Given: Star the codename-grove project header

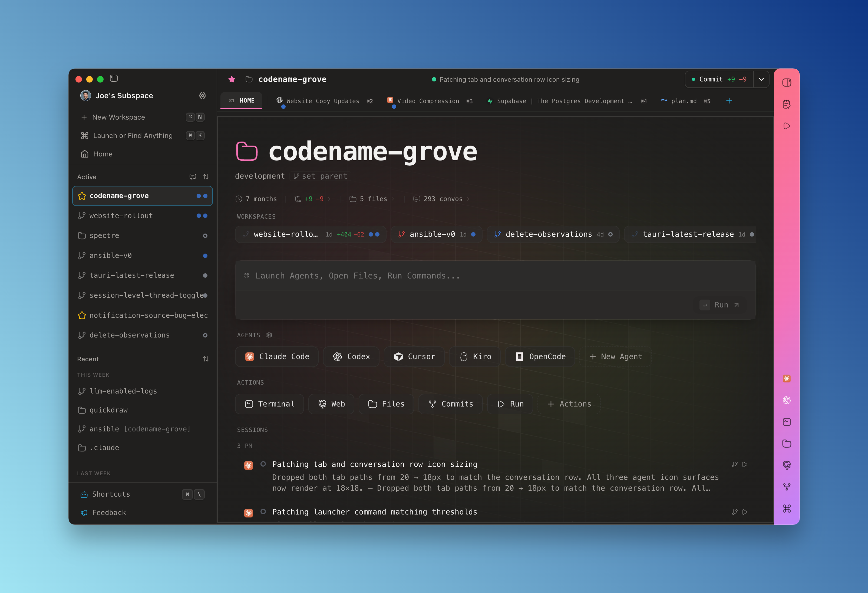Looking at the screenshot, I should tap(232, 79).
